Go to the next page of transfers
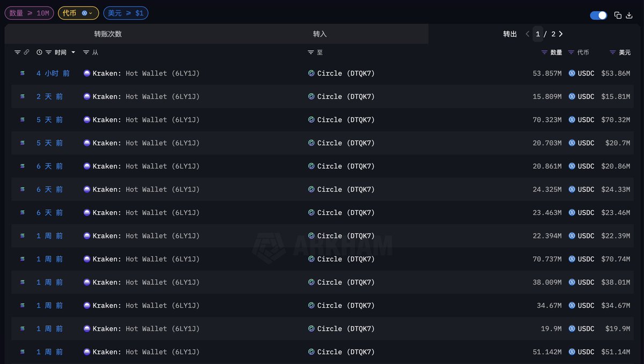 [x=561, y=34]
